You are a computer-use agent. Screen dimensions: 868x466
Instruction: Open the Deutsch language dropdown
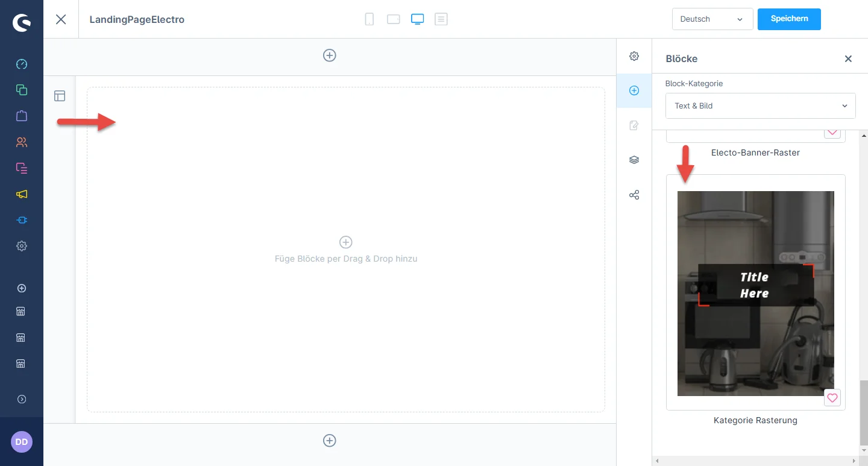[712, 19]
